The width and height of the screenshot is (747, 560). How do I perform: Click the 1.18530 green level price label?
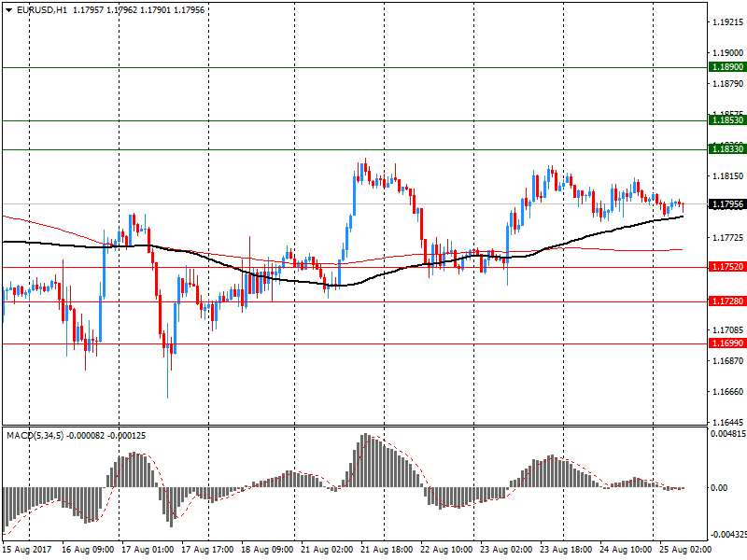(727, 120)
